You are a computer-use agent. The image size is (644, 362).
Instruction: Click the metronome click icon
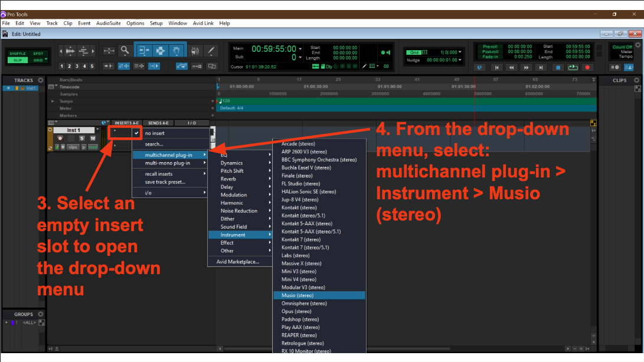pos(629,67)
